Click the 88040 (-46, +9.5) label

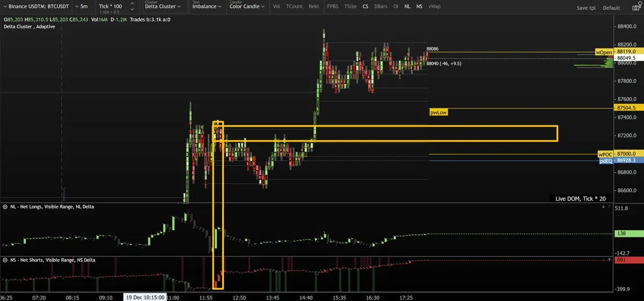pyautogui.click(x=444, y=63)
